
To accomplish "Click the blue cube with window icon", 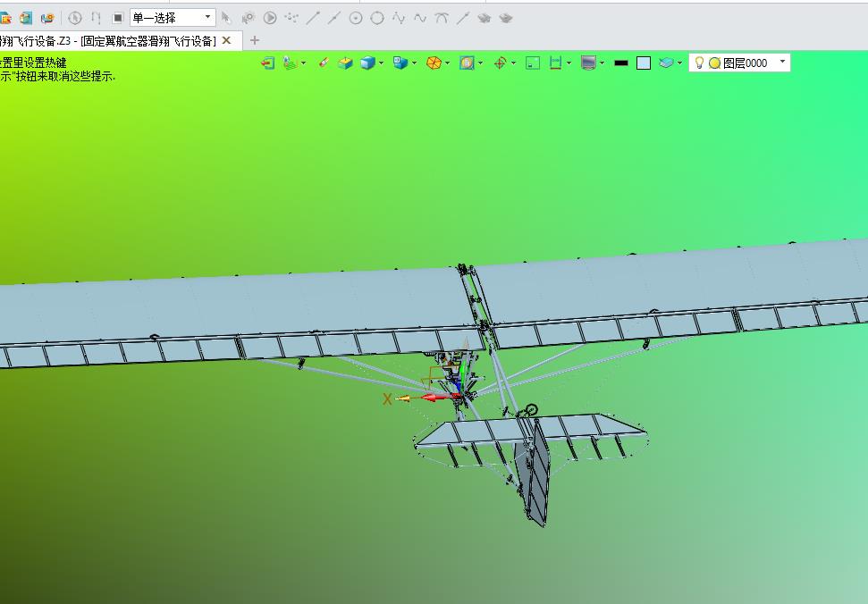I will [x=400, y=63].
